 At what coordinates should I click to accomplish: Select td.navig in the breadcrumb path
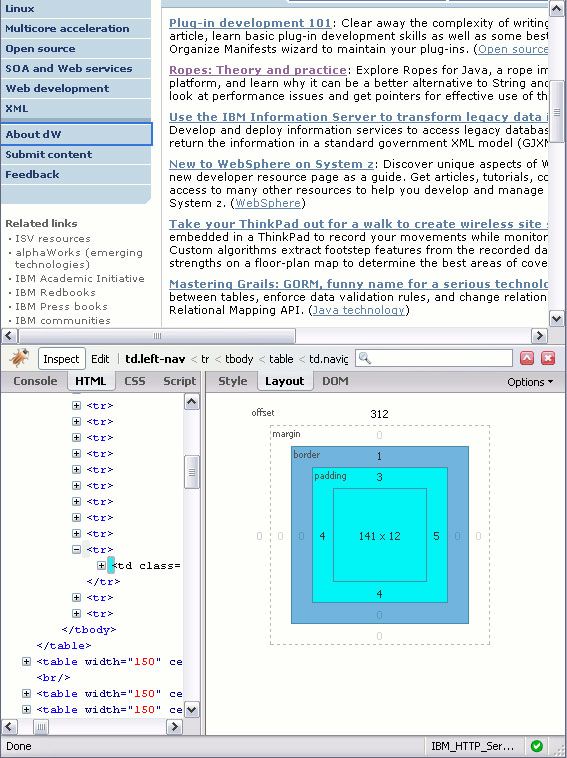point(329,359)
